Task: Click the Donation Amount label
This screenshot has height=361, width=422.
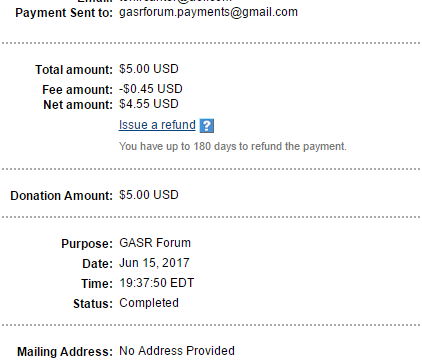Action: 62,196
